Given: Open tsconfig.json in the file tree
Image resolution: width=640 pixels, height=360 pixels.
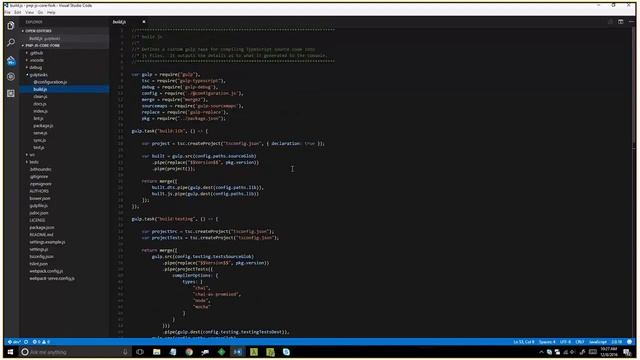Looking at the screenshot, I should (42, 257).
